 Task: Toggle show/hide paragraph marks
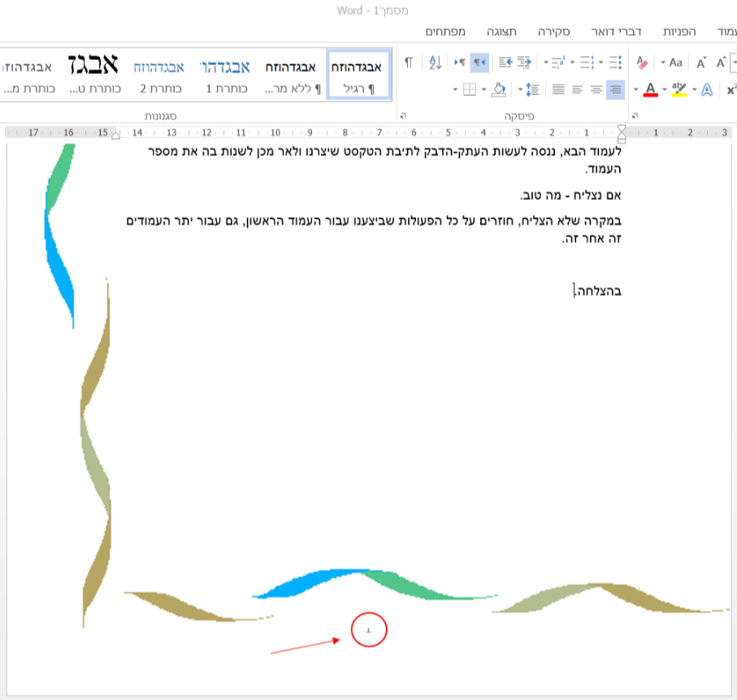pos(410,61)
